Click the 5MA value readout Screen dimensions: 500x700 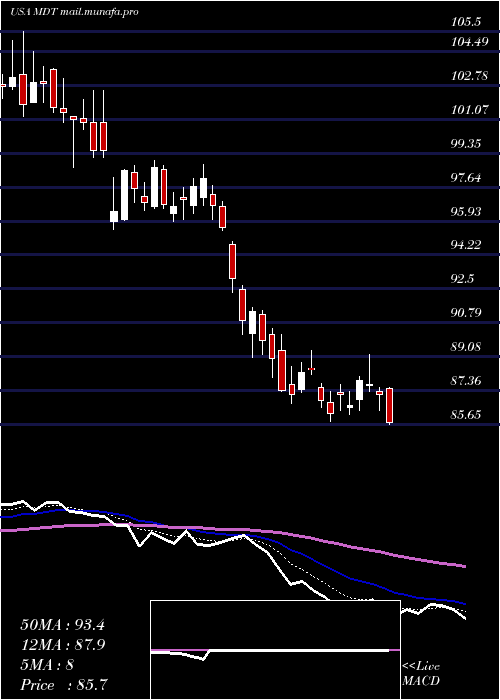pos(46,665)
